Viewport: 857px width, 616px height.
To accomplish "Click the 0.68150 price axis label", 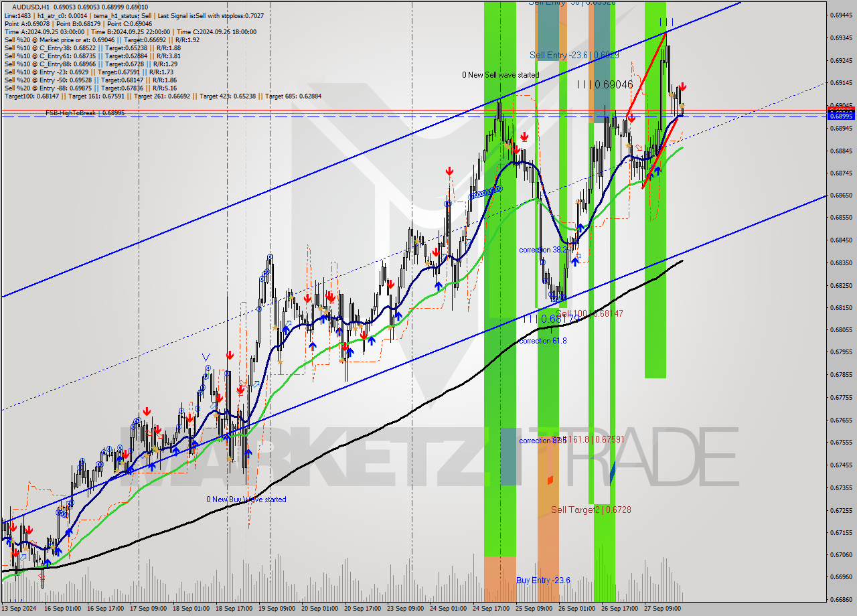I will pyautogui.click(x=842, y=307).
